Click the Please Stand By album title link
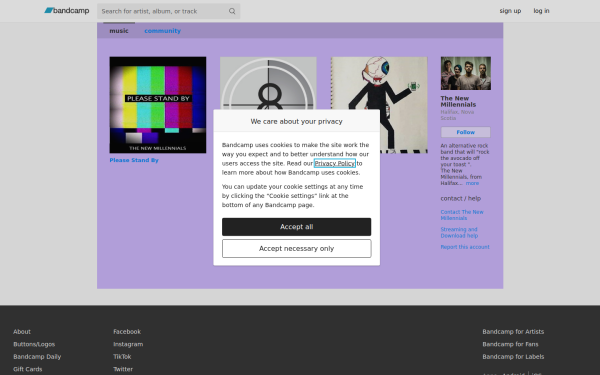 134,160
